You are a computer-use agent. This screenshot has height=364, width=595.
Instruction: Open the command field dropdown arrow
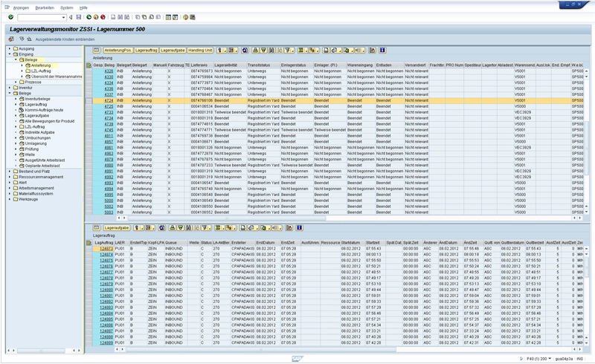pyautogui.click(x=63, y=17)
